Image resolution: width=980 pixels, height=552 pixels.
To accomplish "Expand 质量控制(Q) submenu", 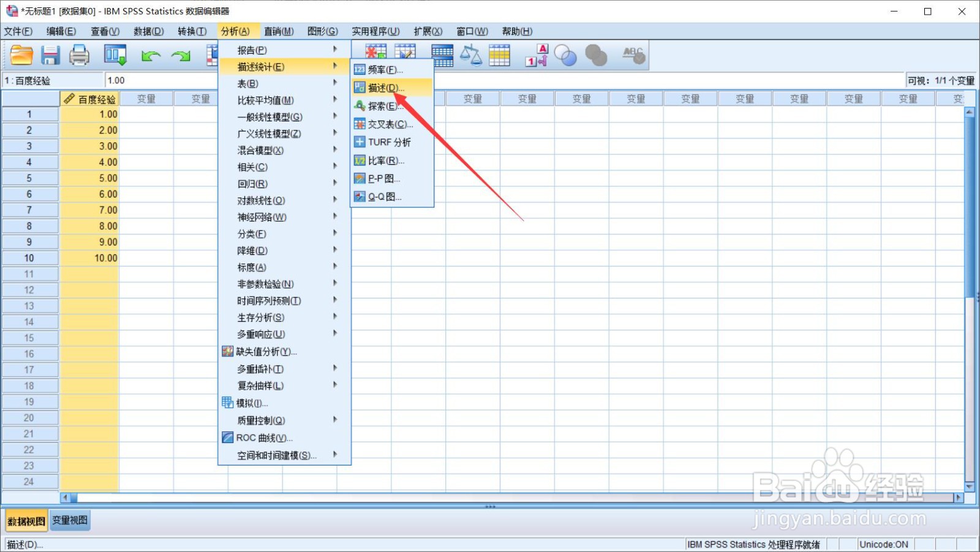I will click(284, 420).
